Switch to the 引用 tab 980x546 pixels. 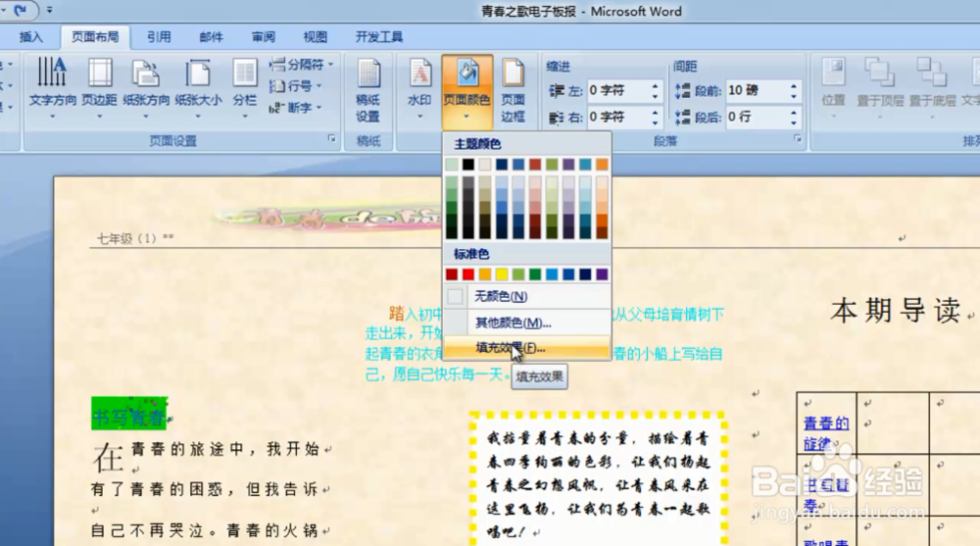coord(159,37)
